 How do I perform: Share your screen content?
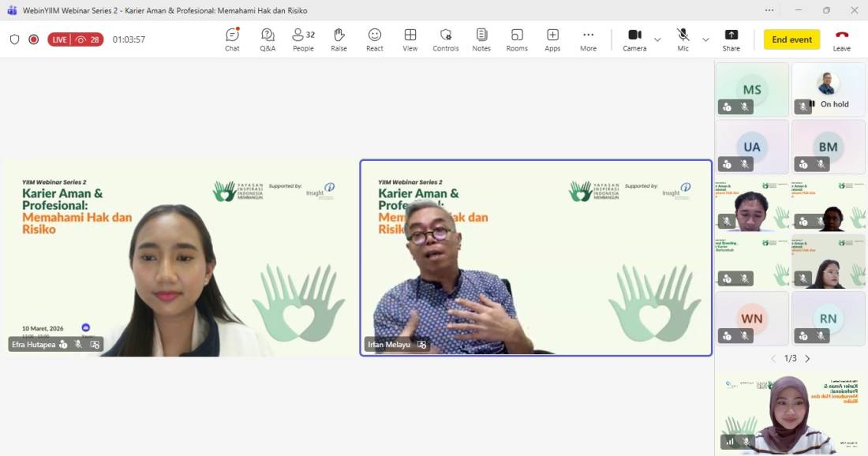coord(731,39)
